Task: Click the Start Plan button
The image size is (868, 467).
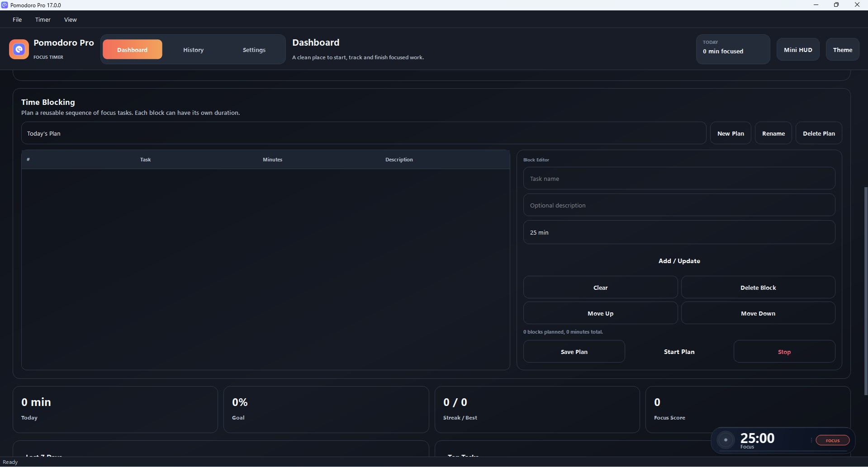Action: tap(679, 352)
